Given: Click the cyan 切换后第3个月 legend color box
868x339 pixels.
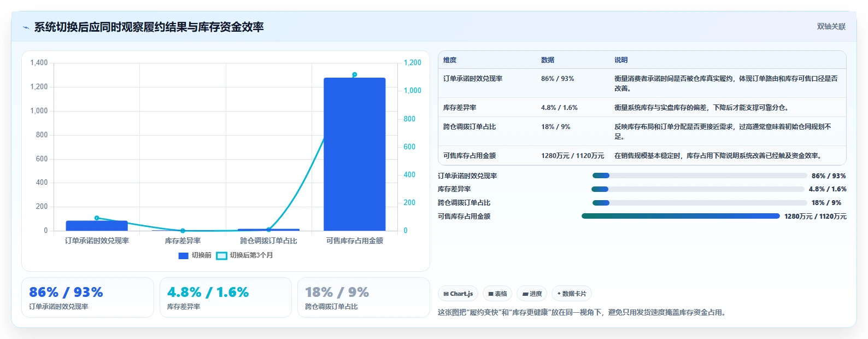Looking at the screenshot, I should [x=221, y=255].
